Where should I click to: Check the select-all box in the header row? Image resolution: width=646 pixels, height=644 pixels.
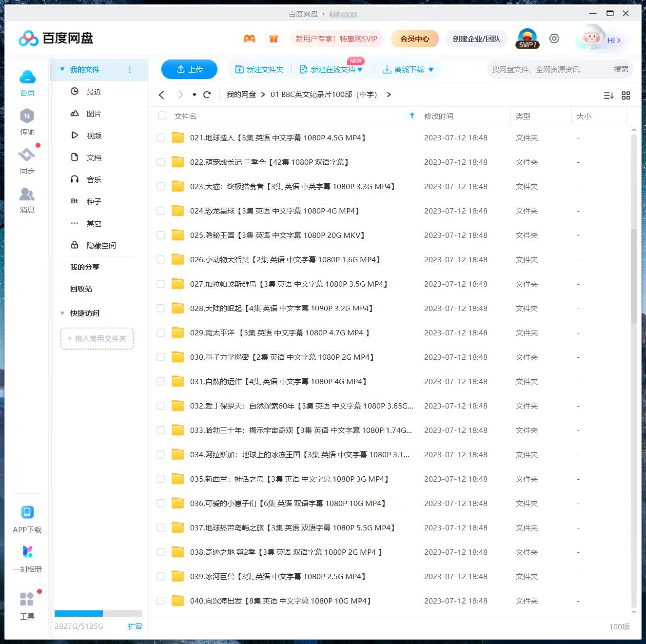pos(162,116)
